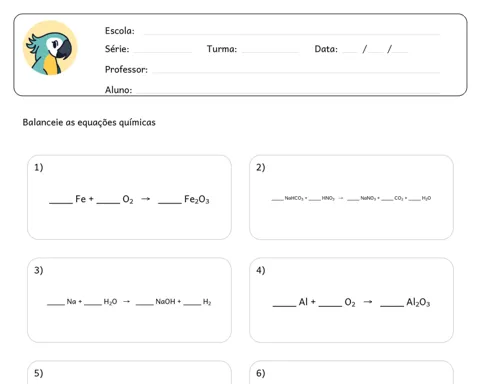The image size is (480, 384).
Task: Click the Escola blank line
Action: tap(292, 34)
